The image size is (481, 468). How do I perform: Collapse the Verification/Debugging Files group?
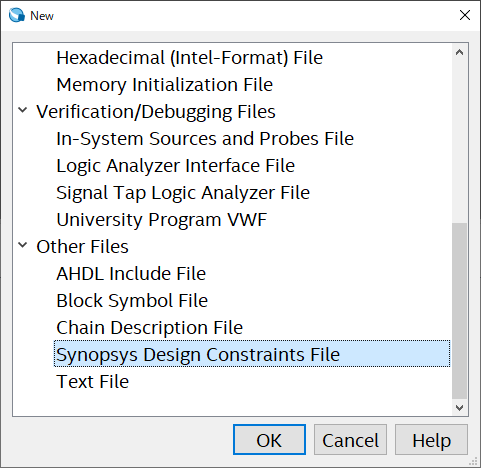[22, 110]
